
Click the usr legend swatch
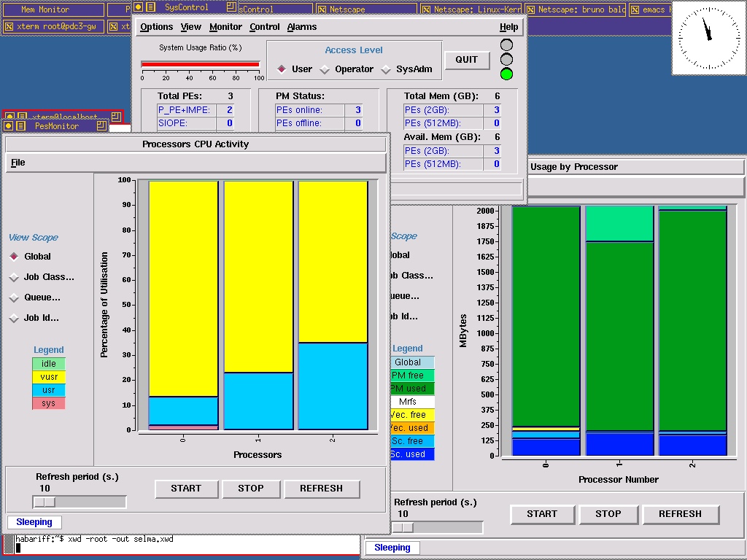pos(49,390)
